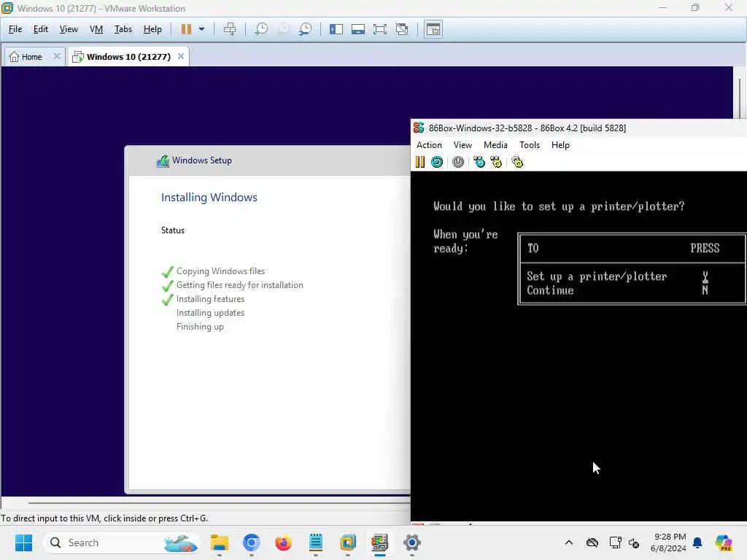Open the VMware View menu
Screen dimensions: 747x560
pos(69,29)
